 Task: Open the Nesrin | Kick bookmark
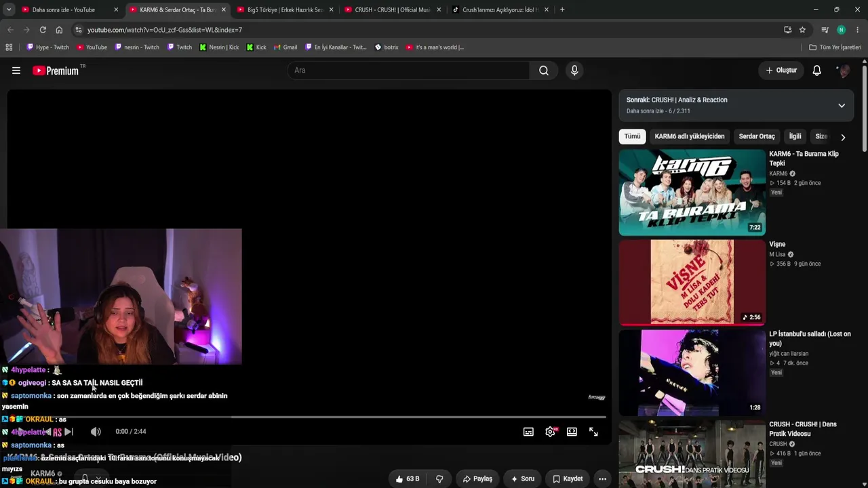(219, 47)
